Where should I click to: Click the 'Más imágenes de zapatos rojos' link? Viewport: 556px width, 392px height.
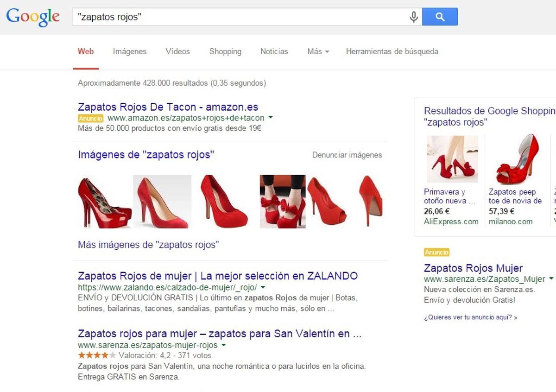tap(148, 245)
